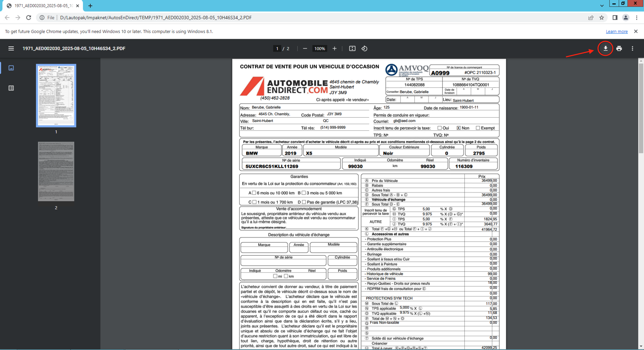Check warranty C 1 mois ou 1 700 km

pyautogui.click(x=254, y=202)
